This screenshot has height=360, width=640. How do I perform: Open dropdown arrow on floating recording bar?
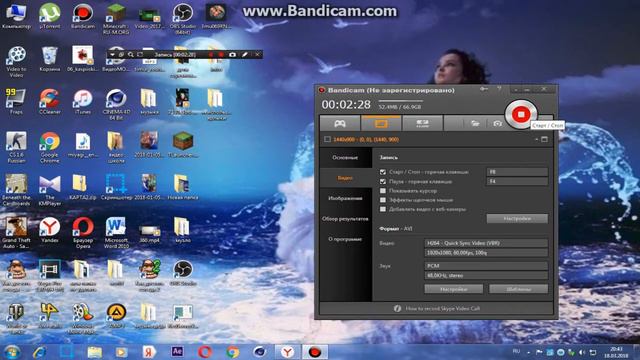pyautogui.click(x=112, y=54)
